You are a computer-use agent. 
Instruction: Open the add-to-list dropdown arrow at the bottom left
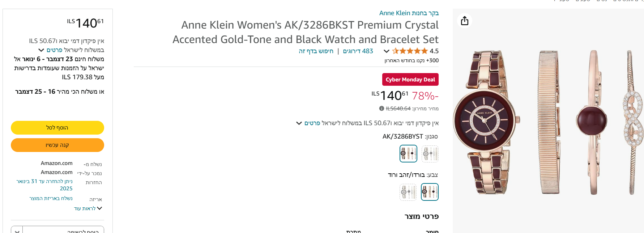[17, 230]
